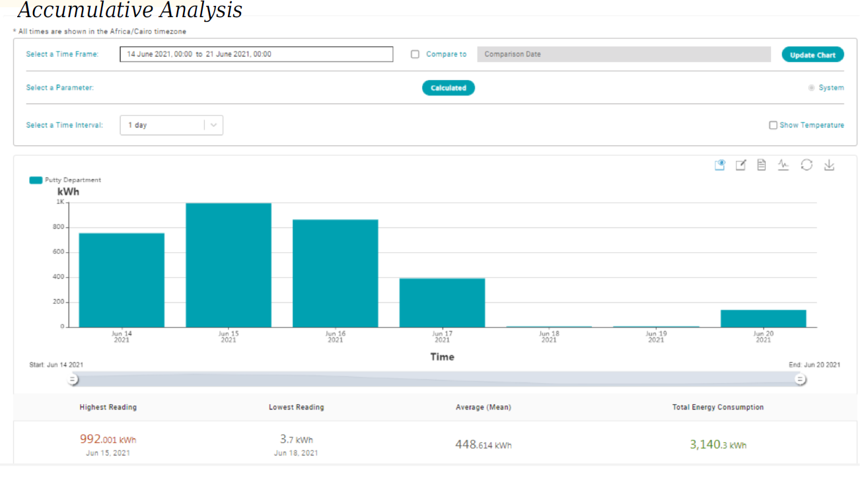868x484 pixels.
Task: Click the refresh/restore chart icon
Action: tap(807, 165)
